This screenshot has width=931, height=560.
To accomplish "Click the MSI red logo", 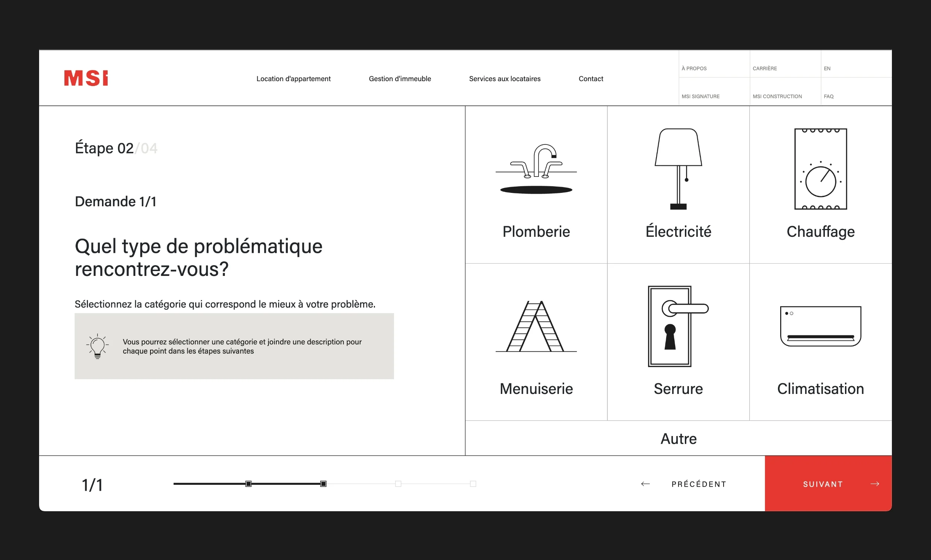I will (x=86, y=78).
